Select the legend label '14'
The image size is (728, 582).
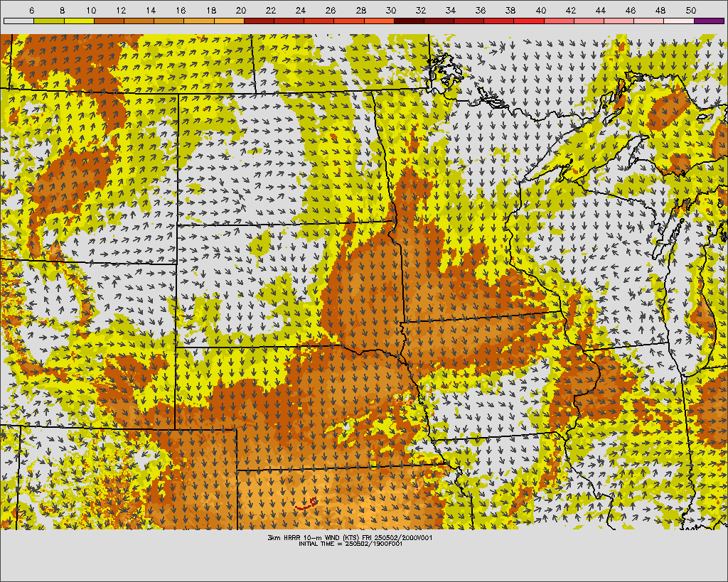pyautogui.click(x=151, y=10)
